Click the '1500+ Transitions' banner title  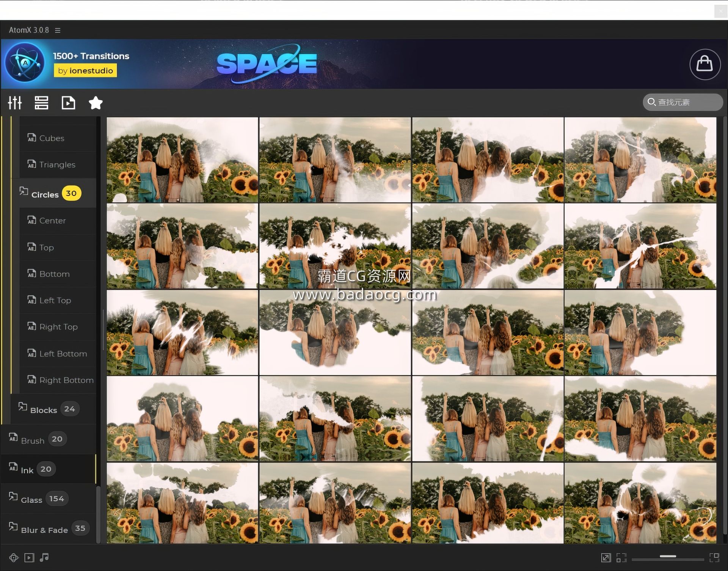click(x=91, y=56)
